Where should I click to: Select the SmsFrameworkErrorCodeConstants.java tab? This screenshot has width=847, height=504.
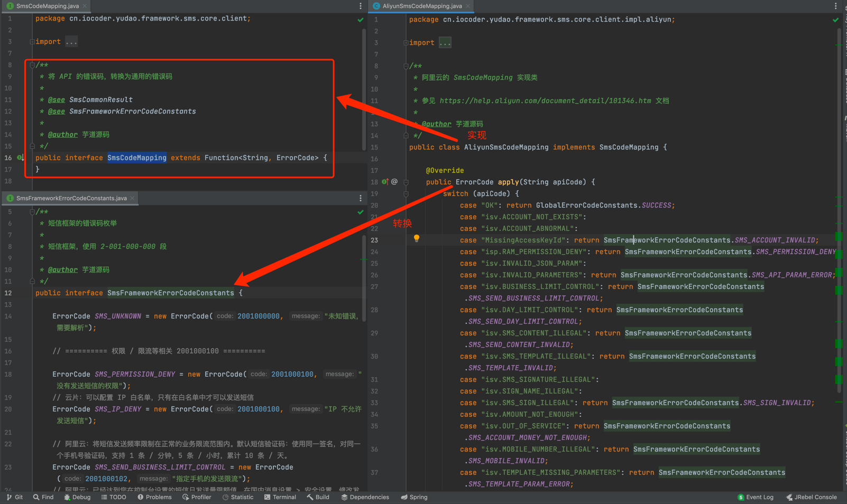pyautogui.click(x=71, y=198)
